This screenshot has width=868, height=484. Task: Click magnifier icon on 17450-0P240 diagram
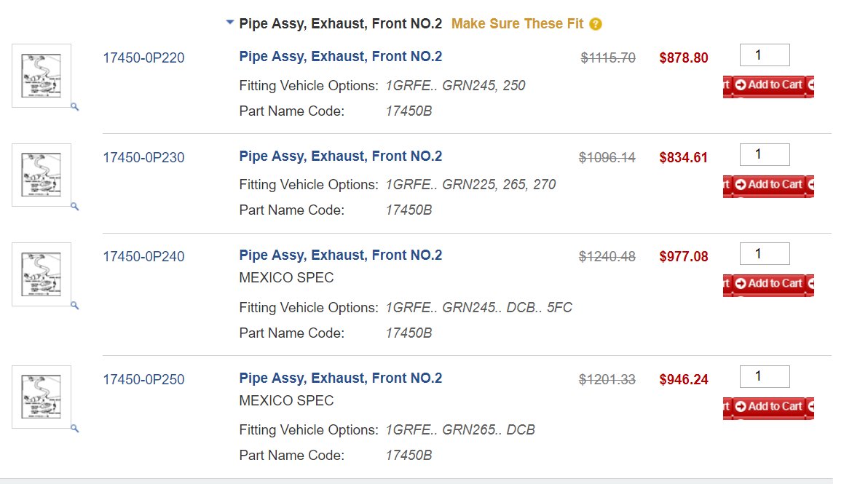(75, 306)
